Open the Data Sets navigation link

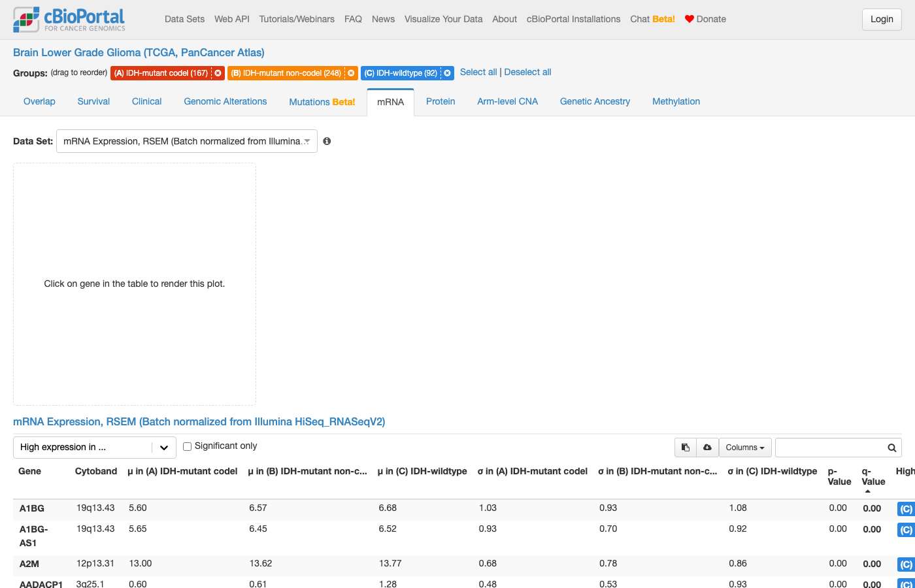click(184, 19)
